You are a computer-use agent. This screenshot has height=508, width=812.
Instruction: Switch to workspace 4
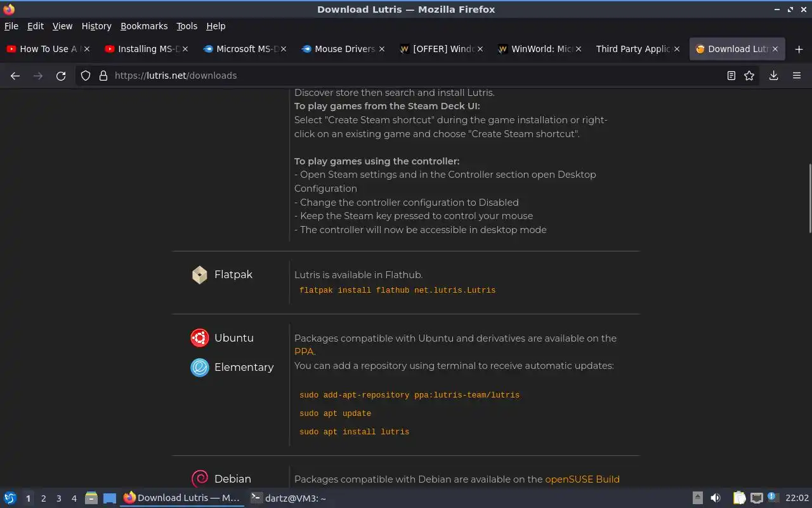[74, 498]
